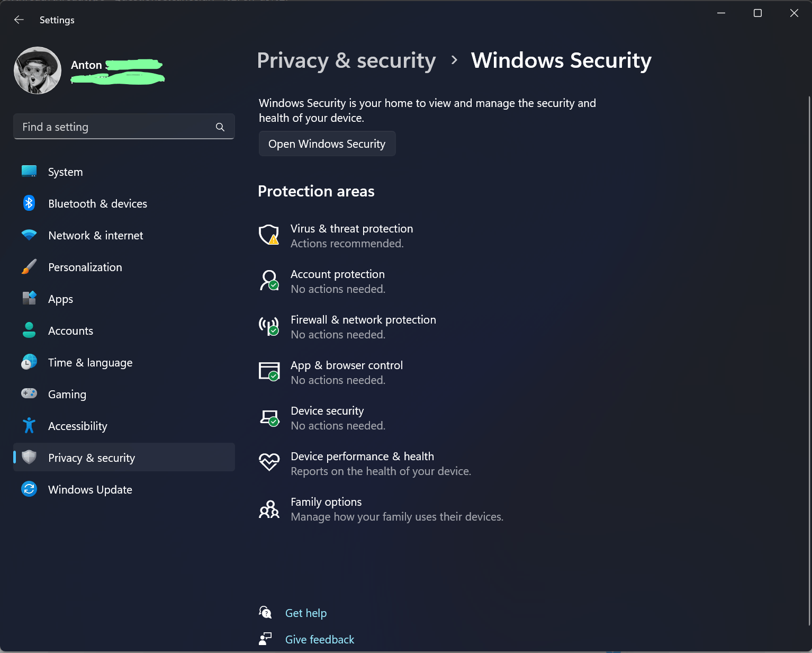Click the Family options people icon
Image resolution: width=812 pixels, height=653 pixels.
point(269,509)
